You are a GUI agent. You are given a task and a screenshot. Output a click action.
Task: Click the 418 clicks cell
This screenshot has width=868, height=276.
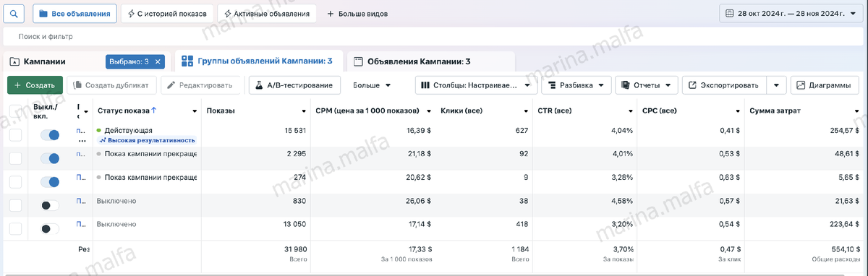click(x=522, y=224)
